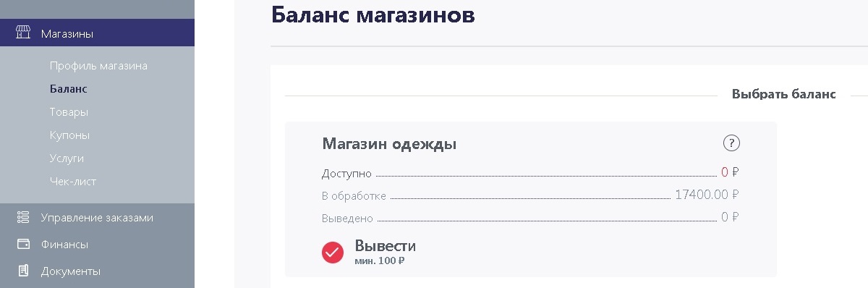Open the Услуги submenu item
Image resolution: width=868 pixels, height=288 pixels.
pos(67,158)
